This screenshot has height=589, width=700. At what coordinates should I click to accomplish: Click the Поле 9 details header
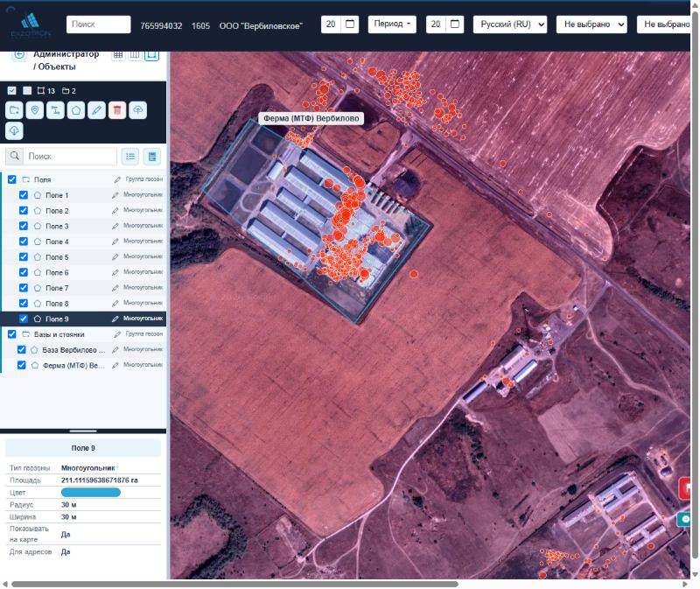(83, 448)
